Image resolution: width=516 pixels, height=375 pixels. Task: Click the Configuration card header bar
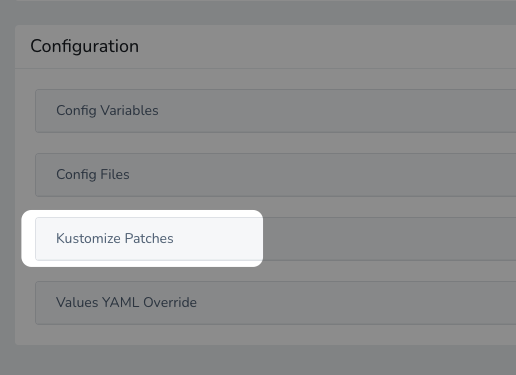[266, 47]
